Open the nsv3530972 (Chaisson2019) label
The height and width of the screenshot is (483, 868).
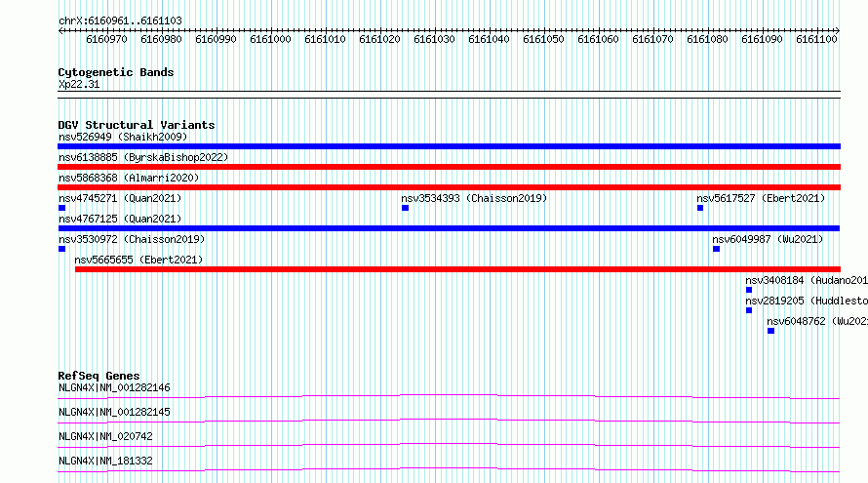[x=132, y=239]
